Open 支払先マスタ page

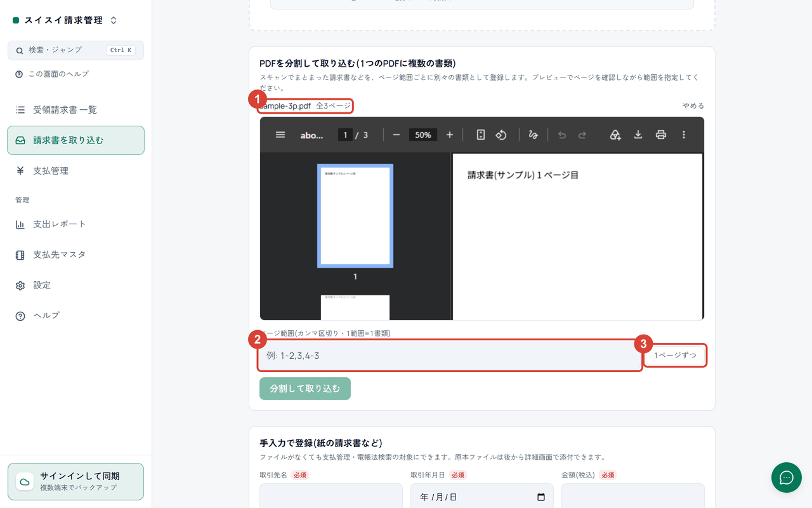click(75, 255)
